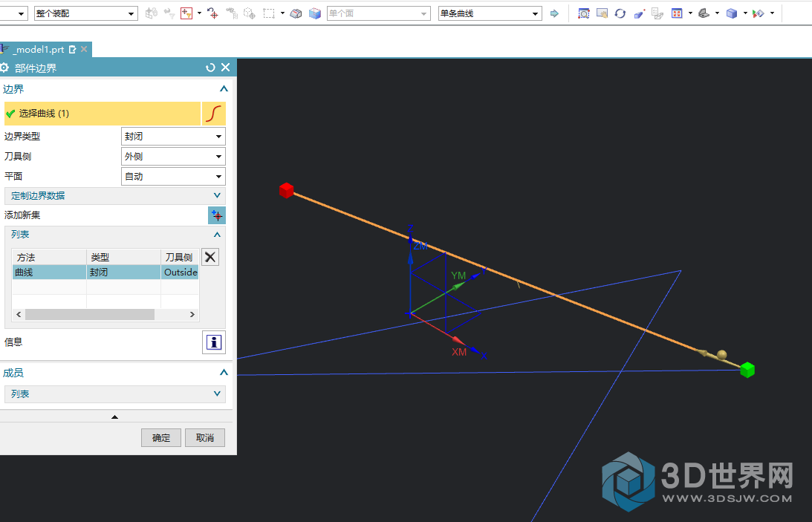
Task: Activate the Pan hand tool
Action: click(602, 13)
